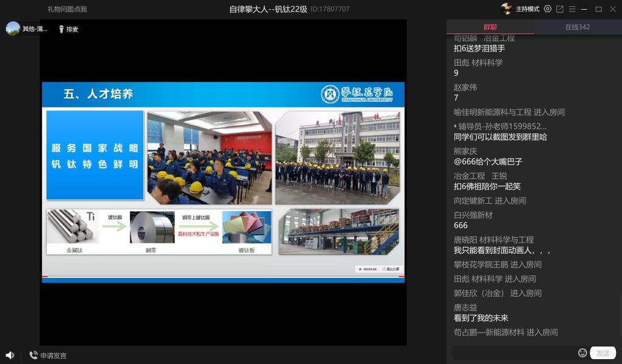Click into the chat message input field

(513, 353)
